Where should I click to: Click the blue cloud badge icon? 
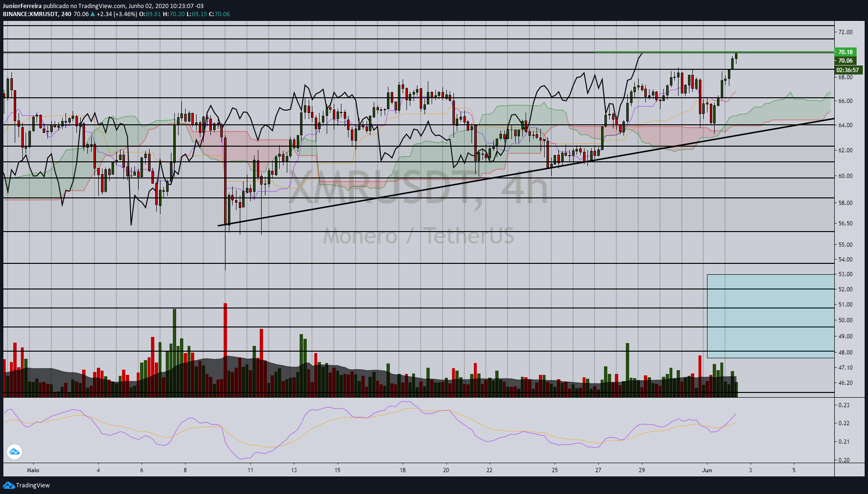[x=14, y=451]
